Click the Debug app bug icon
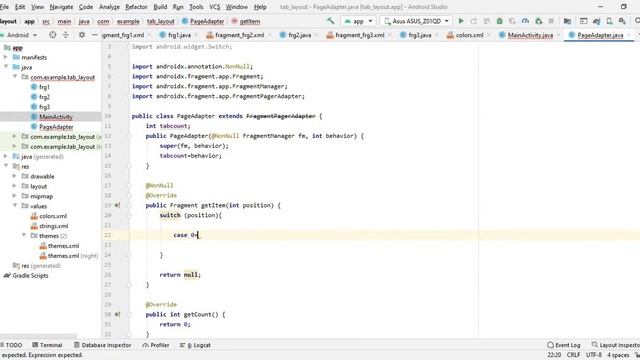This screenshot has height=360, width=640. (499, 21)
